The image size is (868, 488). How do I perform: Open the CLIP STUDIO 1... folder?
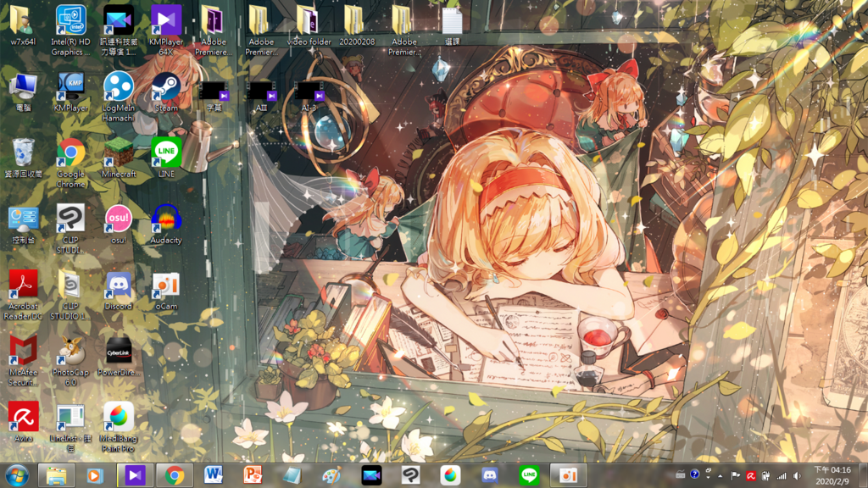point(70,296)
